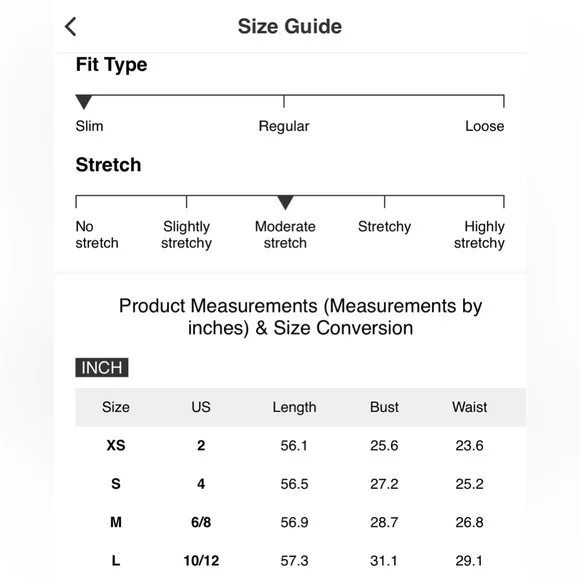
Task: Select the L size row label
Action: click(x=116, y=561)
